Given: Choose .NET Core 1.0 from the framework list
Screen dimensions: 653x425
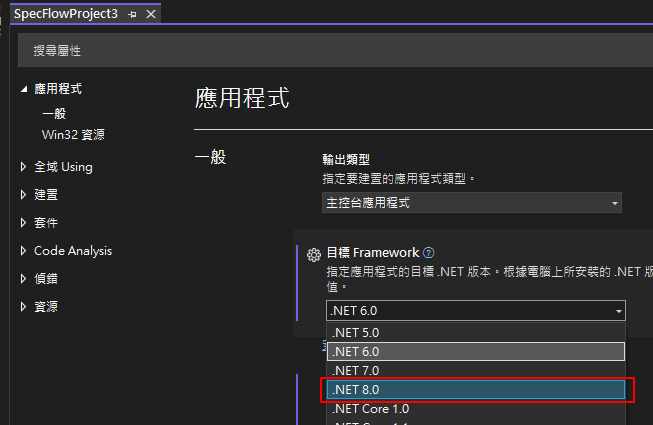Looking at the screenshot, I should 476,409.
